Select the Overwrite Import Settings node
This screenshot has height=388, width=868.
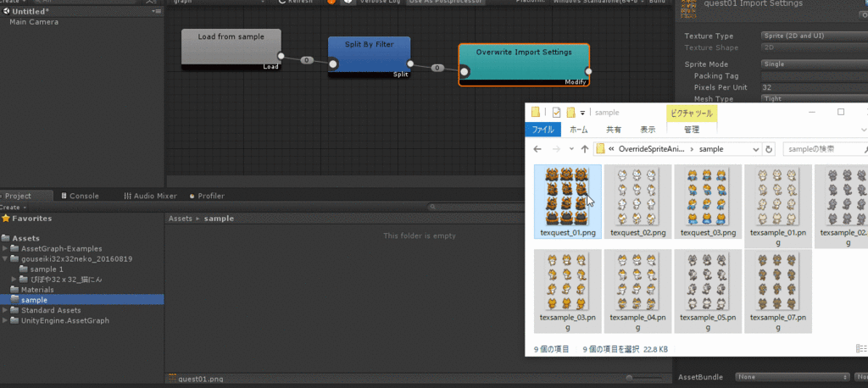[x=524, y=64]
